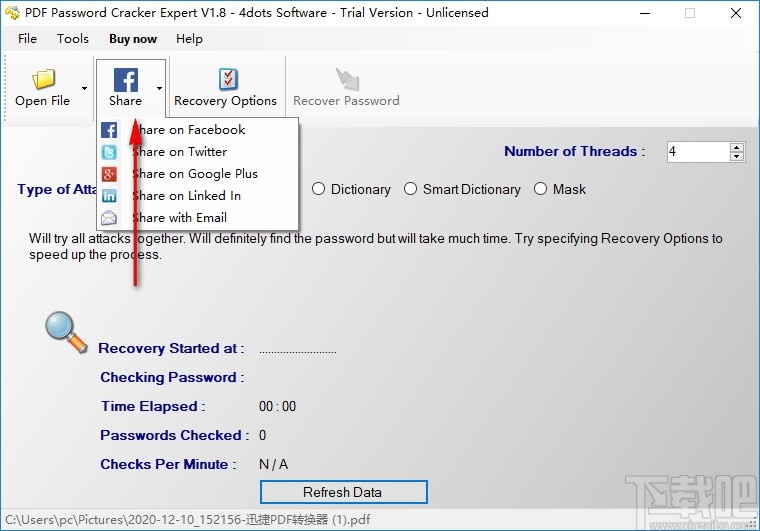Click the Number of Threads input field

(698, 152)
